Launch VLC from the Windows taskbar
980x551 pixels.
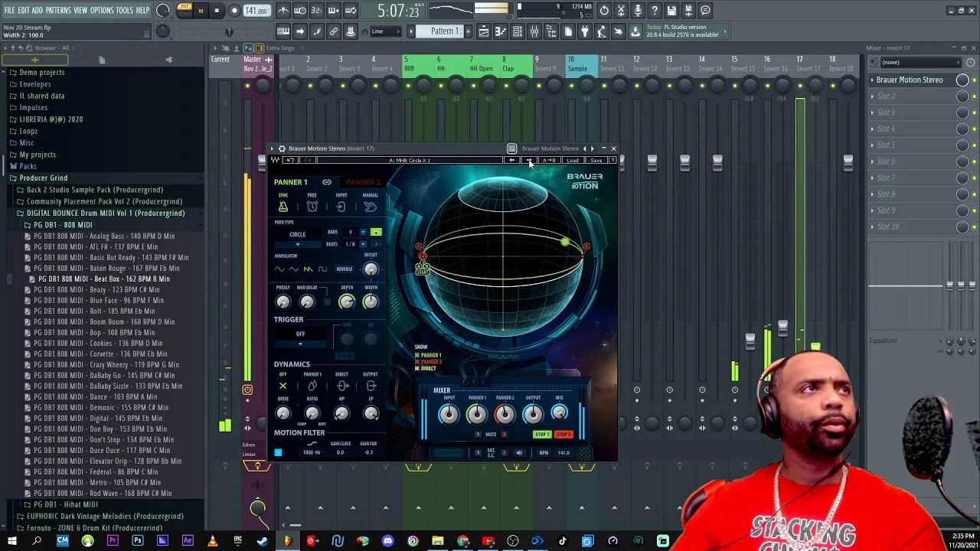click(212, 541)
